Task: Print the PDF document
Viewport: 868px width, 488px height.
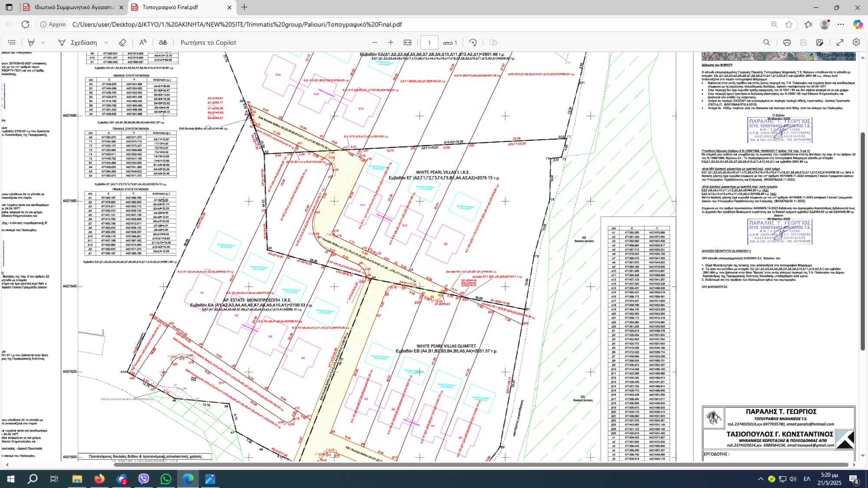Action: (787, 43)
